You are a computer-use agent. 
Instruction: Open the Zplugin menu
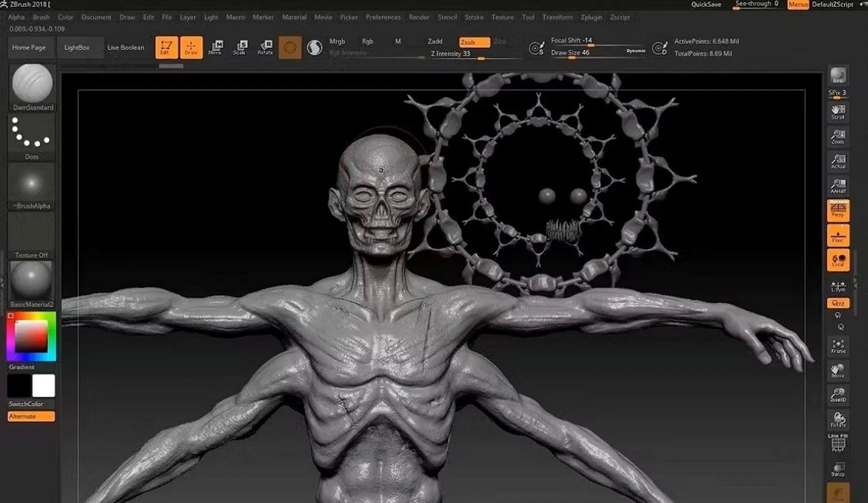tap(591, 17)
